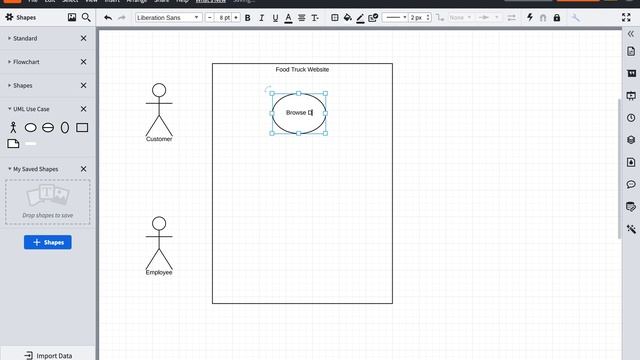Open the line style dropdown
The width and height of the screenshot is (640, 360).
(395, 18)
